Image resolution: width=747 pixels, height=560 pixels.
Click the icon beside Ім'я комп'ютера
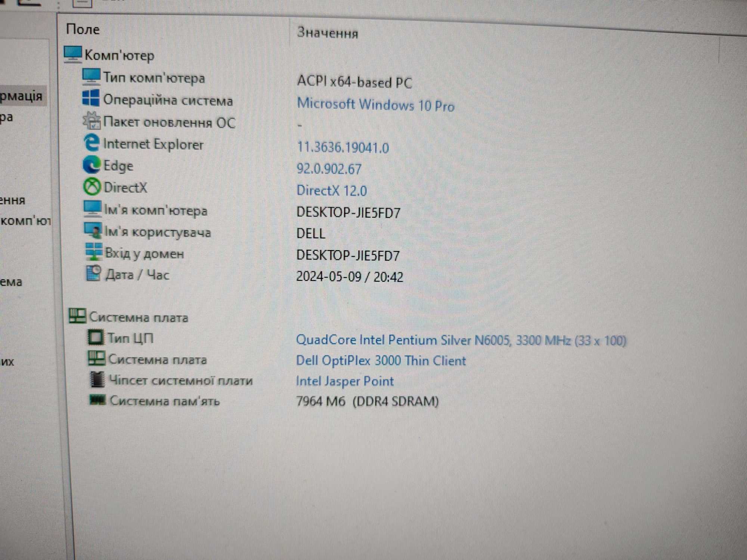click(92, 209)
